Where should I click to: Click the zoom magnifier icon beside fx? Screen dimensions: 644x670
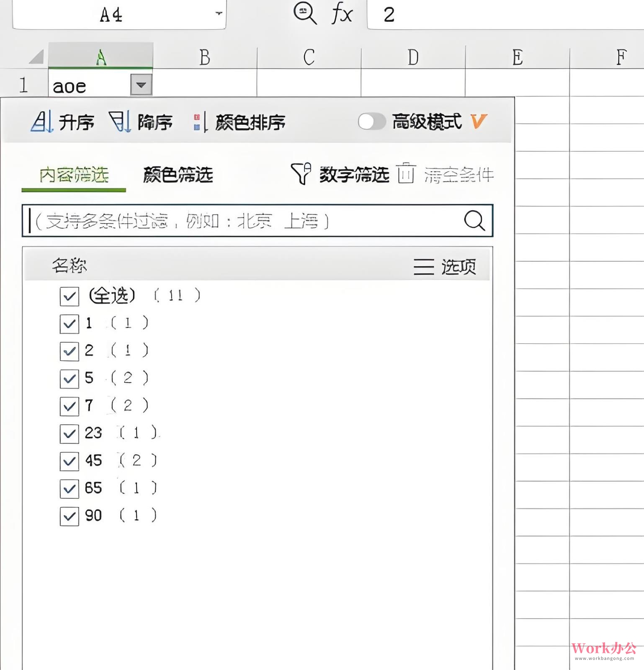pos(305,13)
